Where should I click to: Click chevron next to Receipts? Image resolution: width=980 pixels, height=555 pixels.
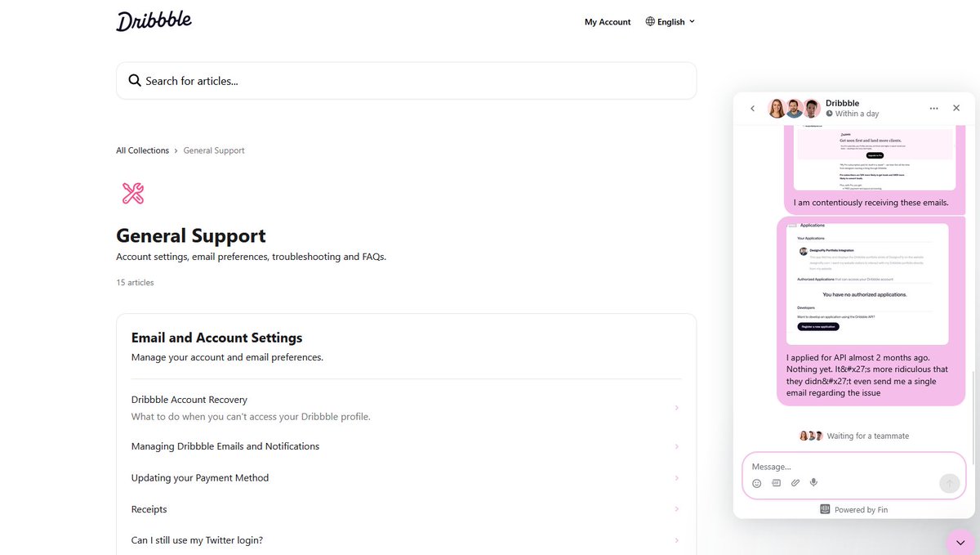tap(677, 509)
